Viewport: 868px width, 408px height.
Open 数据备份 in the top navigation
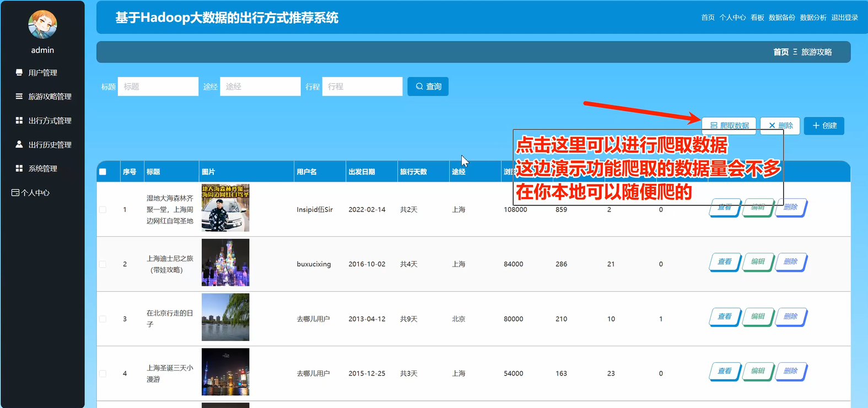782,18
